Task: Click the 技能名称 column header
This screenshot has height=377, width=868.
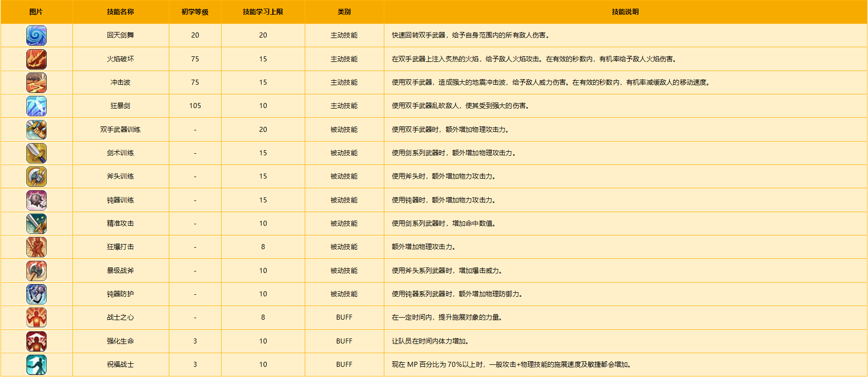Action: tap(121, 12)
